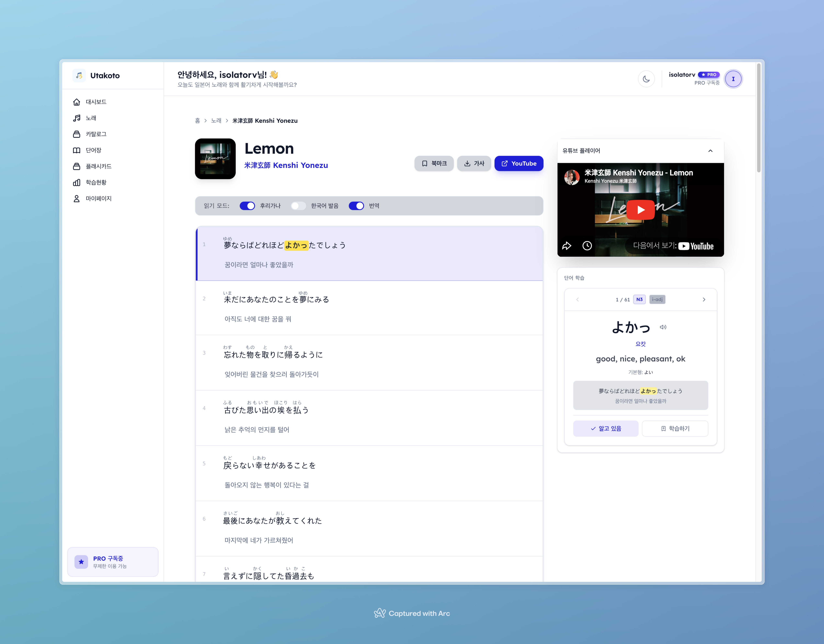Image resolution: width=824 pixels, height=644 pixels.
Task: Go to next vocabulary word
Action: (x=704, y=299)
